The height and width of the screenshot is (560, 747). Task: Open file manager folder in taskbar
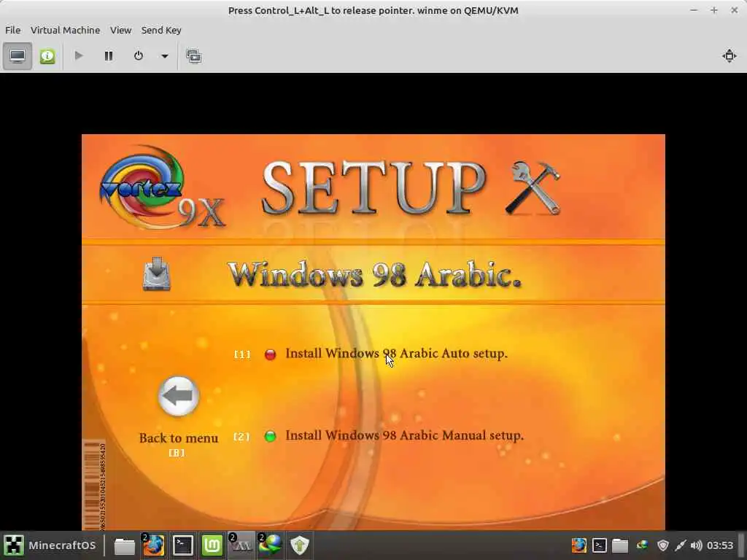(124, 545)
